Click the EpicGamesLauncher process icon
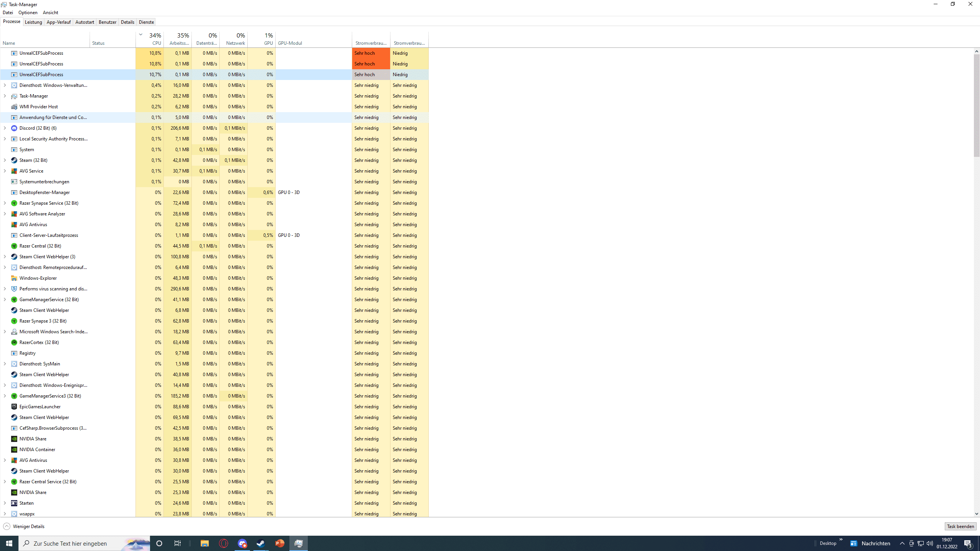The width and height of the screenshot is (980, 551). coord(14,407)
